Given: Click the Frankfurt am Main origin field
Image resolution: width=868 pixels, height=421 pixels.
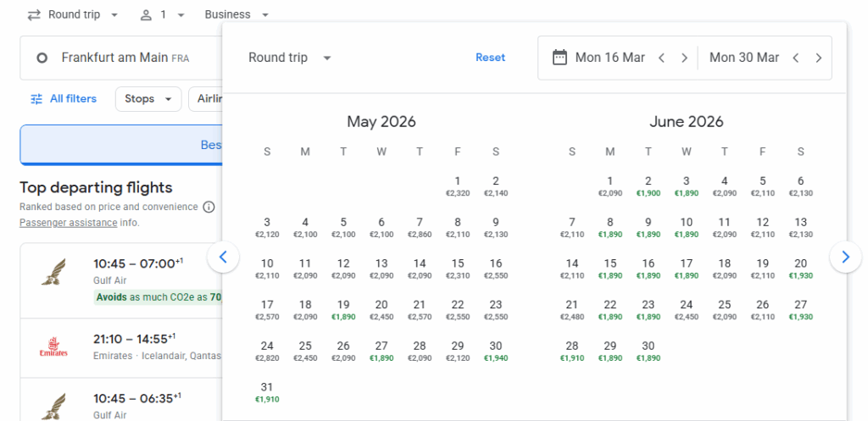Looking at the screenshot, I should (121, 58).
